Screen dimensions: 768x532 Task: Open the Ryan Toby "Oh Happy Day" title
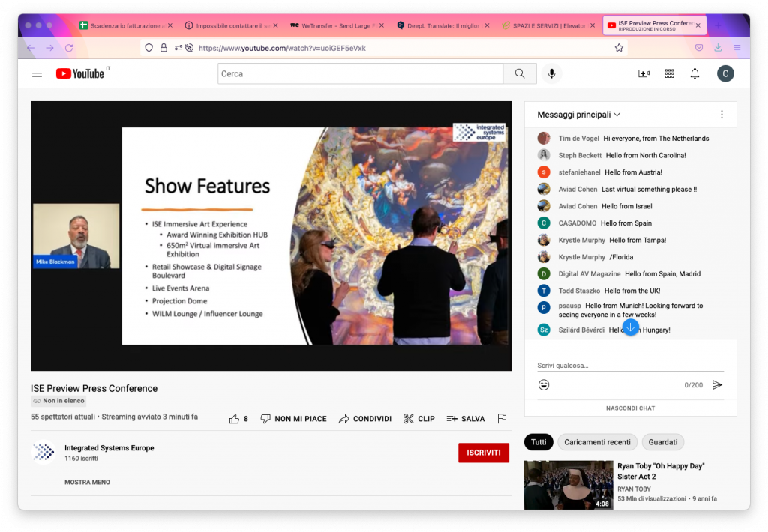[x=661, y=471]
